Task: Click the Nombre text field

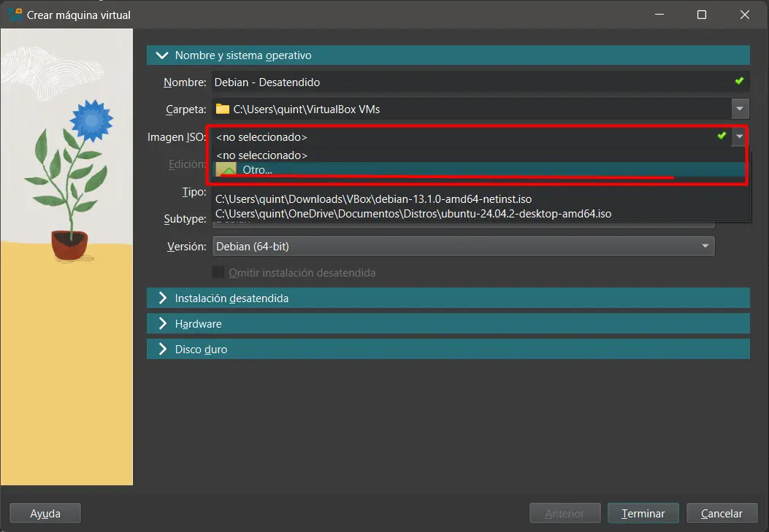Action: click(467, 82)
